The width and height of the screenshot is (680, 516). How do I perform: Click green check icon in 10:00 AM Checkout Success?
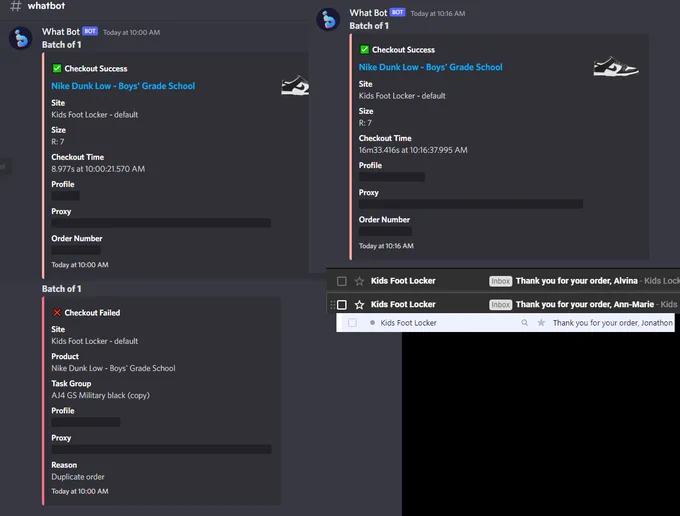pos(56,68)
